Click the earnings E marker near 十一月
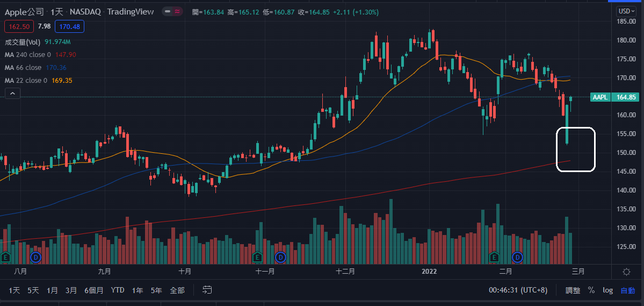This screenshot has height=306, width=644. click(257, 258)
